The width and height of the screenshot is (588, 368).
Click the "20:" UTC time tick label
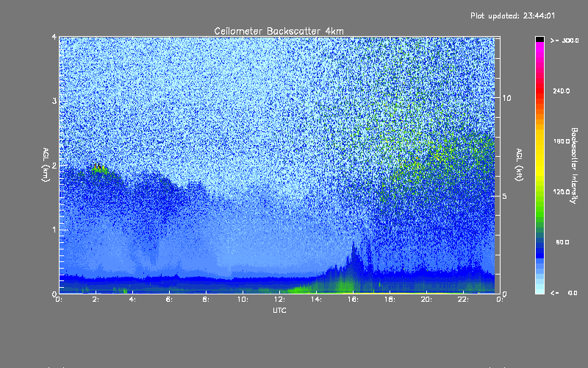(426, 300)
